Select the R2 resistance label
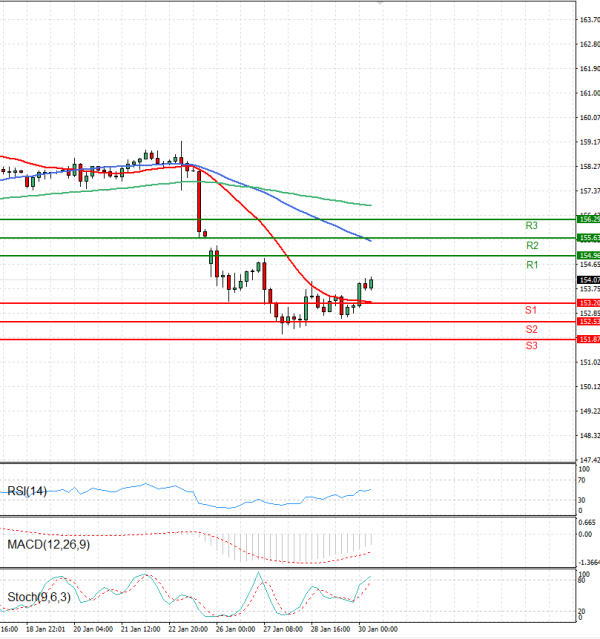The width and height of the screenshot is (600, 639). coord(532,246)
